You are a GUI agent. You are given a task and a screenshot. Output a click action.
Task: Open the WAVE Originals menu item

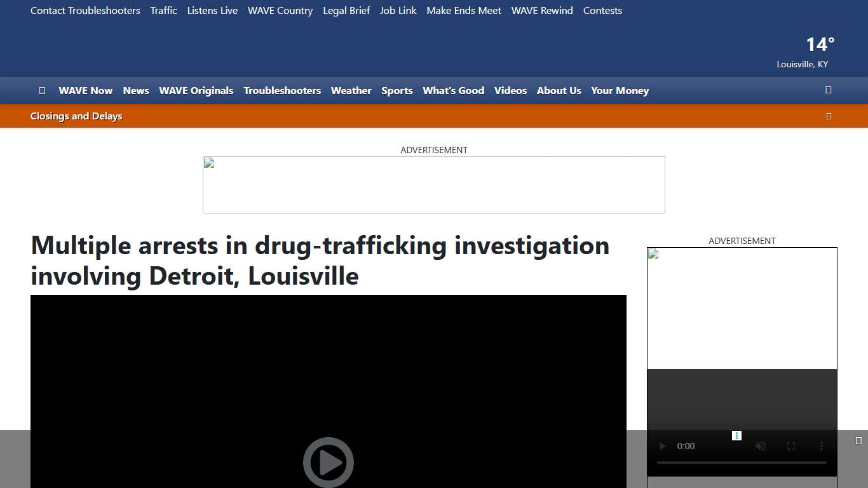click(196, 90)
